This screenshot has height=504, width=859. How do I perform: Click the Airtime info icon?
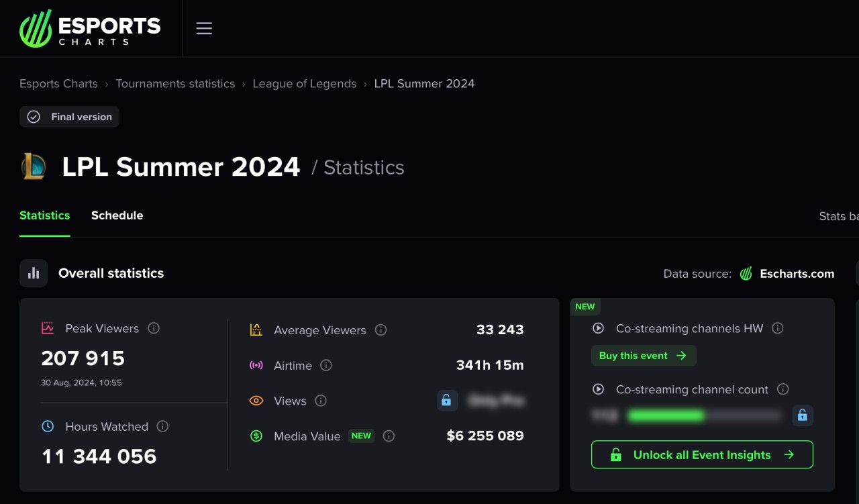click(x=326, y=365)
